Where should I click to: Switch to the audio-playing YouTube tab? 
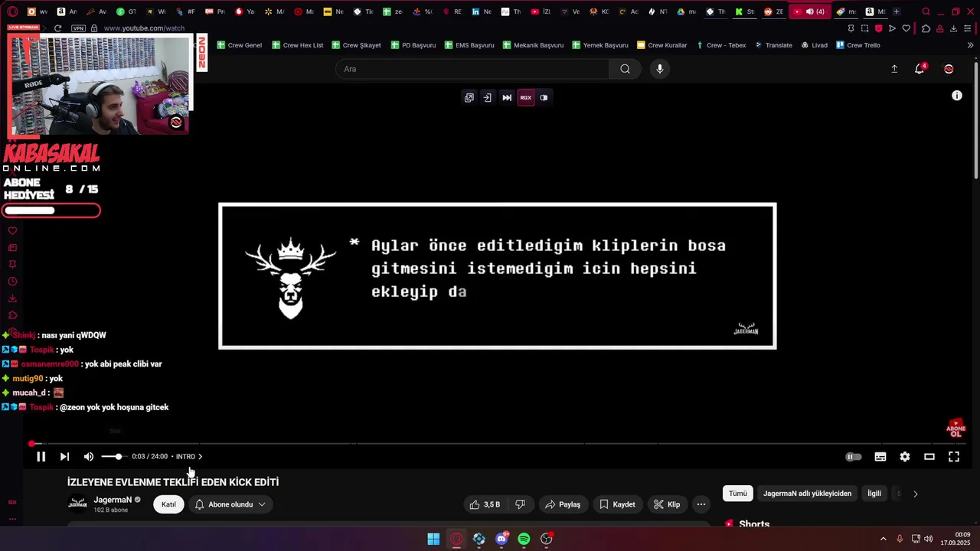click(810, 11)
